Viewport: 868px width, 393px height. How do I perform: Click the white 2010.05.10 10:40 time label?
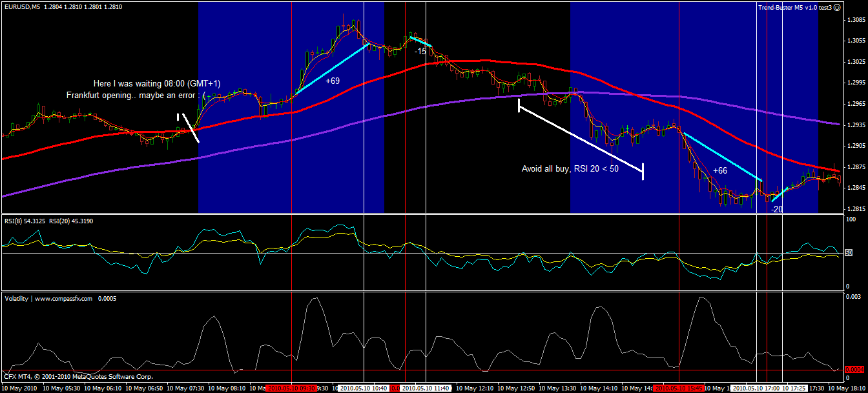point(364,388)
